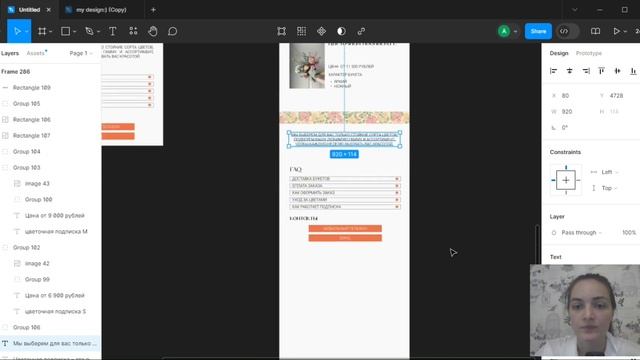Click the Y position field 4728
Viewport: 640px width, 360px height.
click(616, 96)
